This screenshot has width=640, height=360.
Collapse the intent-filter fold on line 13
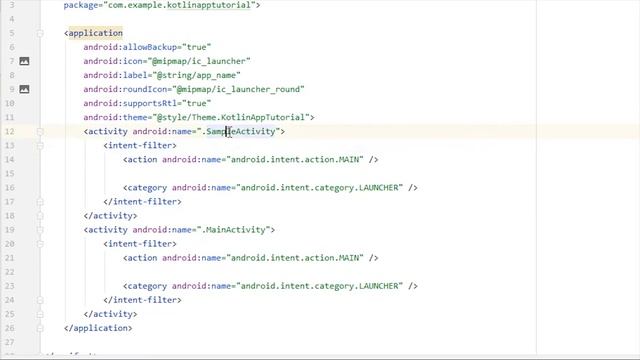[x=40, y=146]
